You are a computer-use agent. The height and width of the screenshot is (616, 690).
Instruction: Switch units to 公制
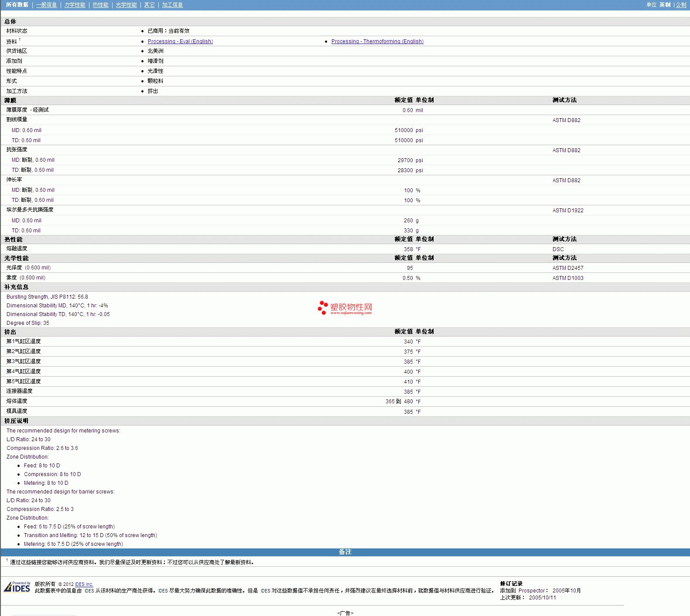(x=681, y=5)
